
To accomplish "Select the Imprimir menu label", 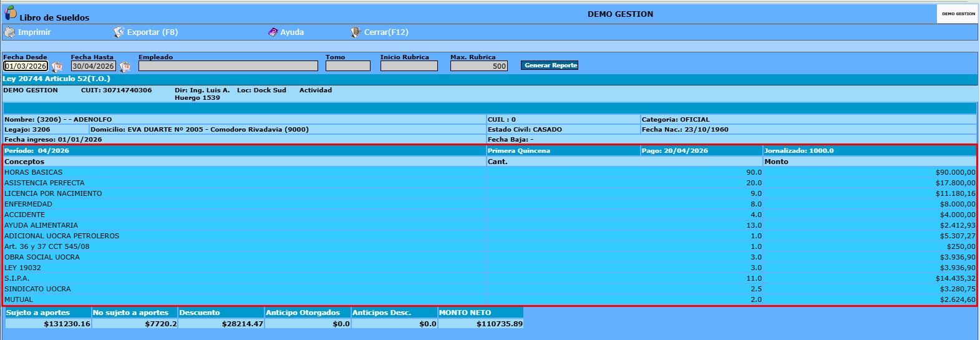I will coord(34,32).
